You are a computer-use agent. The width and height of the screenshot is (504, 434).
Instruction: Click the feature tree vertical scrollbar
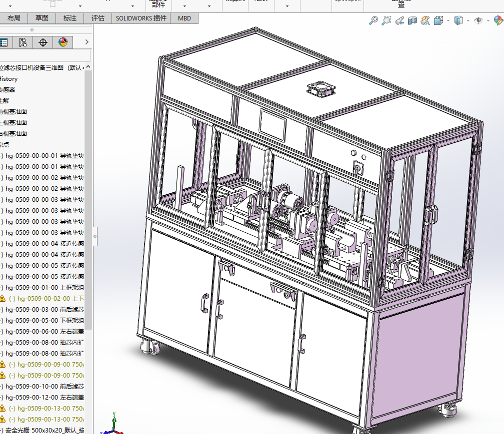[88, 200]
